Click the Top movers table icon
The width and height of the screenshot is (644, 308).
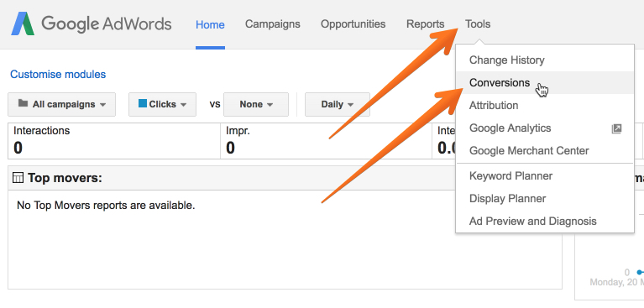click(x=18, y=178)
